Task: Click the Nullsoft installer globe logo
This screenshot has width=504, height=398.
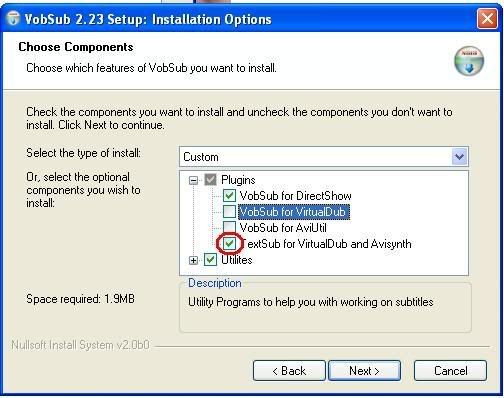Action: tap(469, 61)
